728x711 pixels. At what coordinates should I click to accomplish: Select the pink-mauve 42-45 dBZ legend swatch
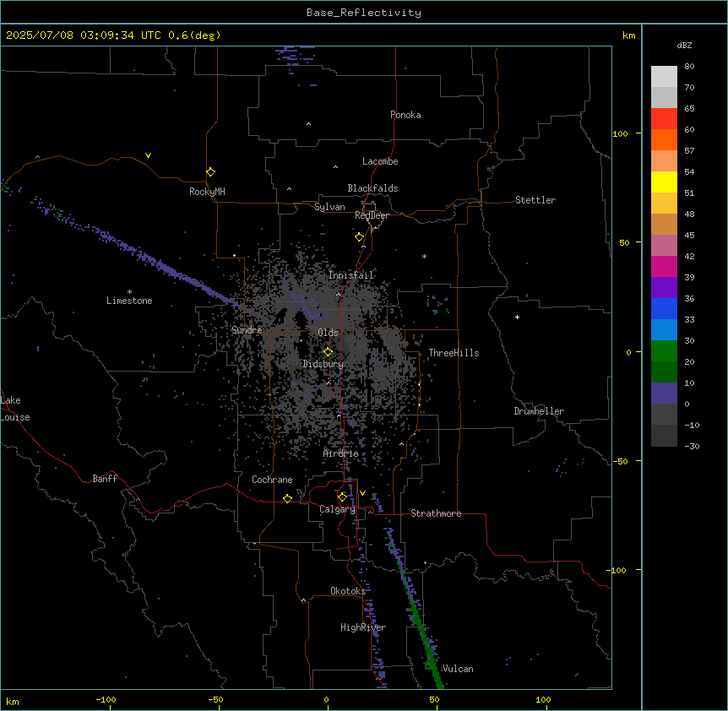(664, 246)
